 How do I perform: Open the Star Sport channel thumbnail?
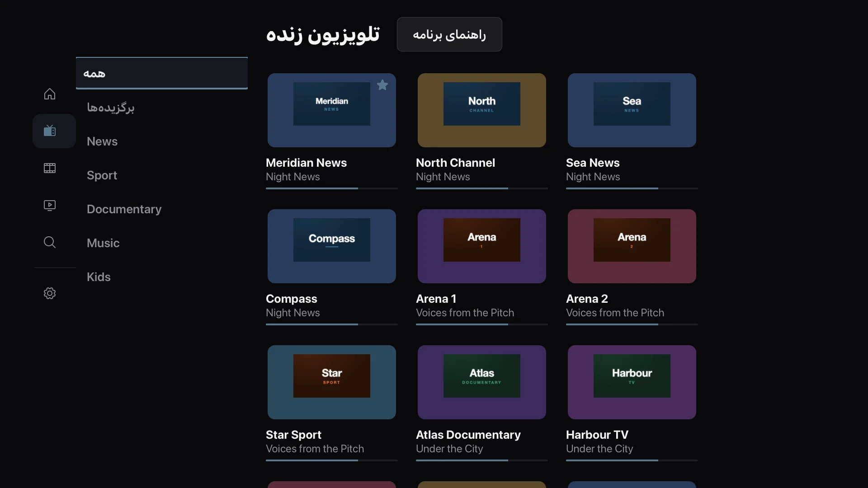(332, 382)
